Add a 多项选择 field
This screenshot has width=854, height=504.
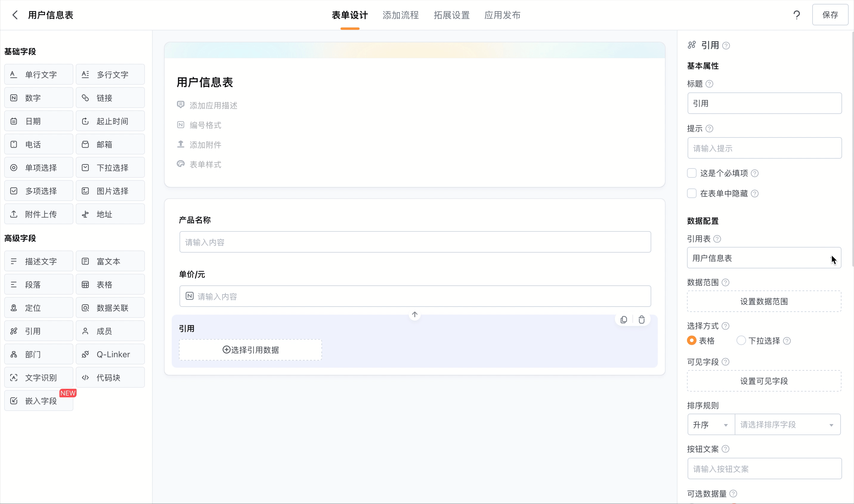click(39, 191)
